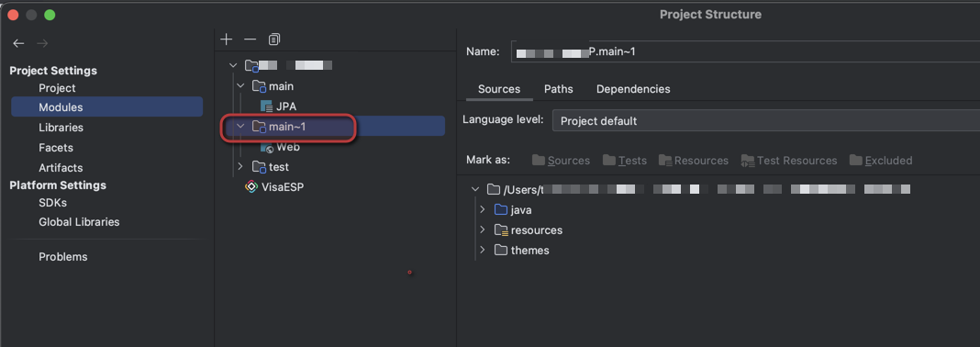
Task: Collapse the root module tree node
Action: (233, 65)
